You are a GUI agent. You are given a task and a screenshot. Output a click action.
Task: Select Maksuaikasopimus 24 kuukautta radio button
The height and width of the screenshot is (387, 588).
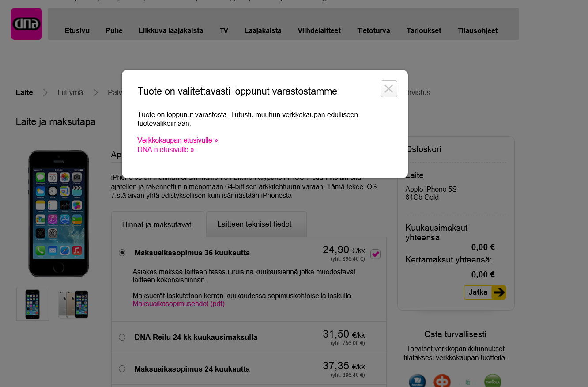click(x=122, y=368)
